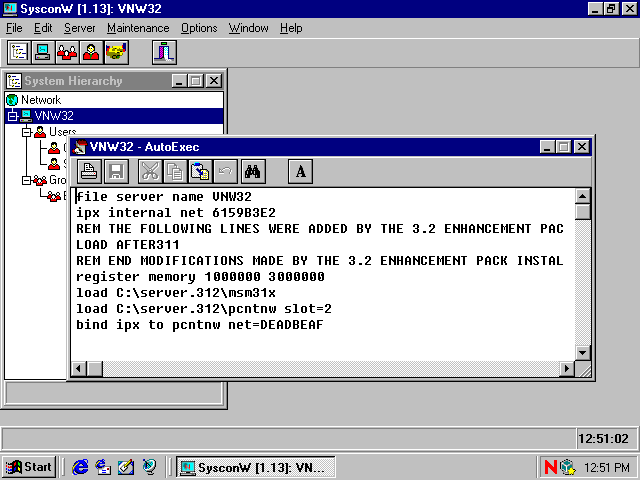
Task: Paste clipboard in AutoExec toolbar
Action: coord(200,171)
